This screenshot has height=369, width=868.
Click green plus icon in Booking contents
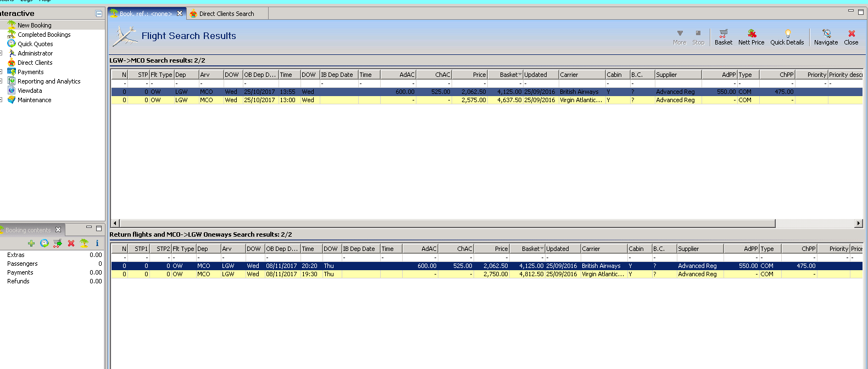(x=31, y=243)
